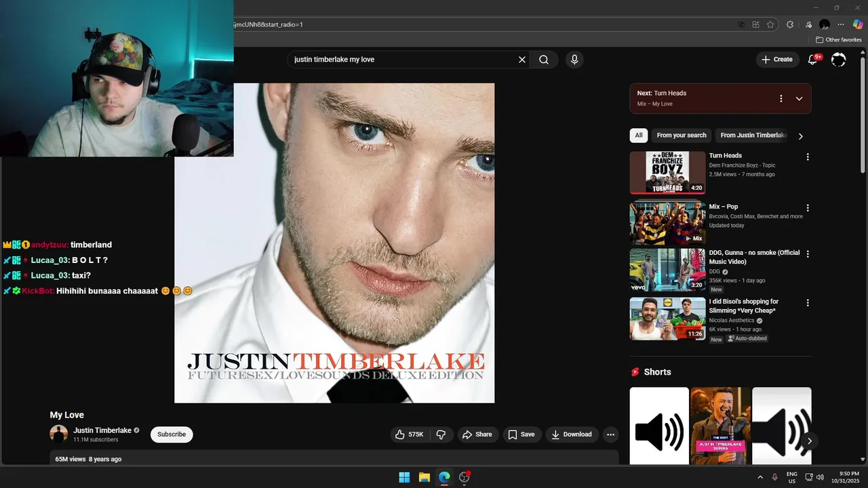Click the Edge icon on taskbar

tap(444, 477)
